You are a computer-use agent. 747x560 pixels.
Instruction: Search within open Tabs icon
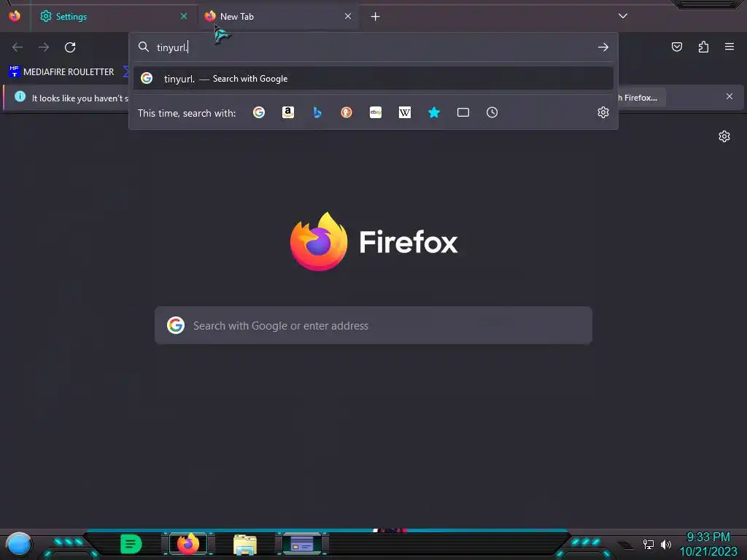coord(463,112)
